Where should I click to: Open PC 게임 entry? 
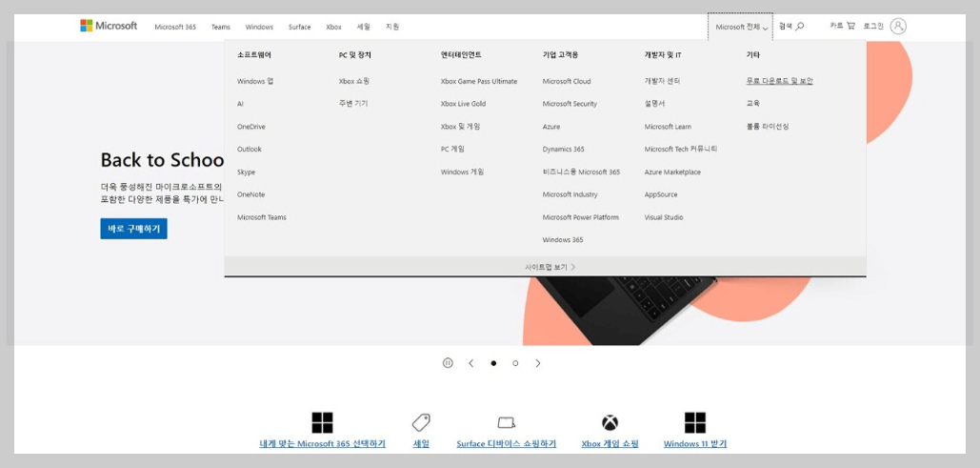pyautogui.click(x=452, y=149)
